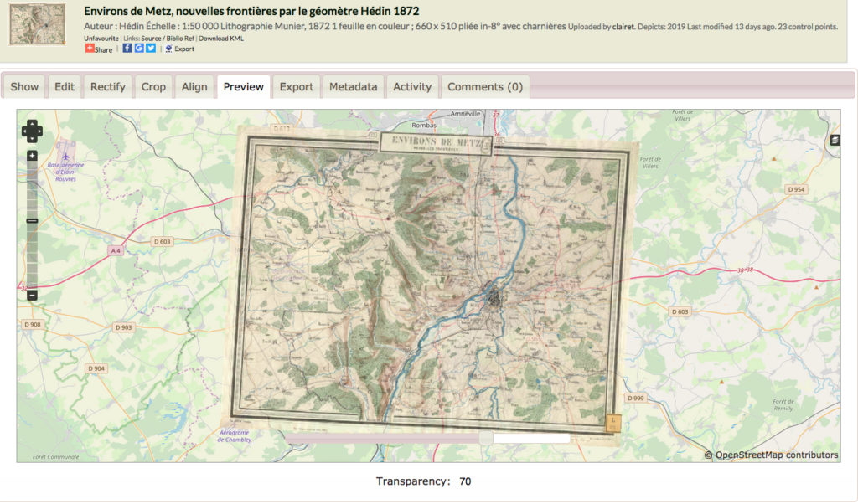The image size is (858, 504).
Task: Pan the map right with the arrow control
Action: click(39, 131)
